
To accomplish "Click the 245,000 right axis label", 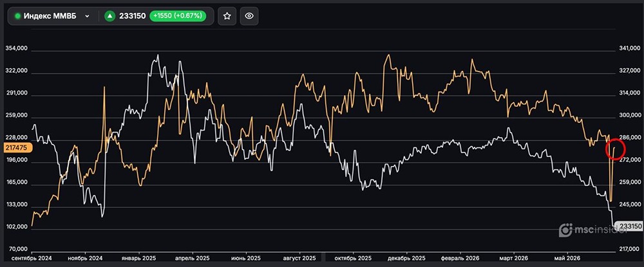I will pos(630,205).
